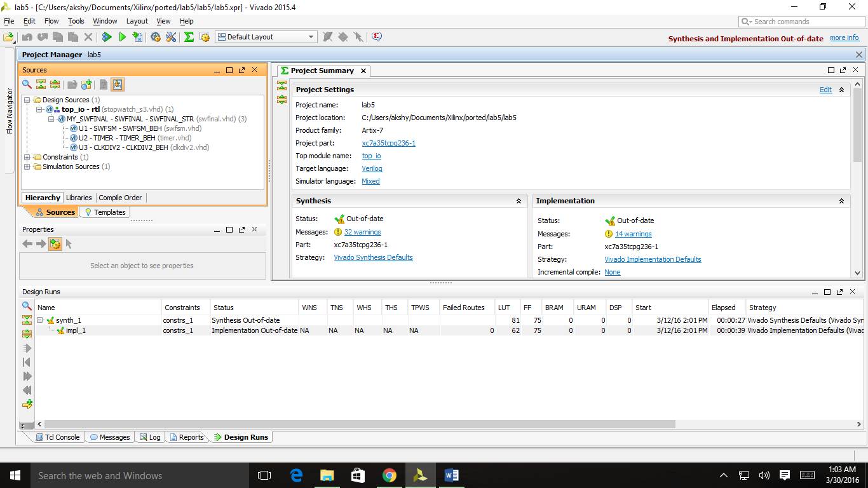Click the Properties panel forward arrow
This screenshot has width=868, height=488.
click(x=41, y=244)
